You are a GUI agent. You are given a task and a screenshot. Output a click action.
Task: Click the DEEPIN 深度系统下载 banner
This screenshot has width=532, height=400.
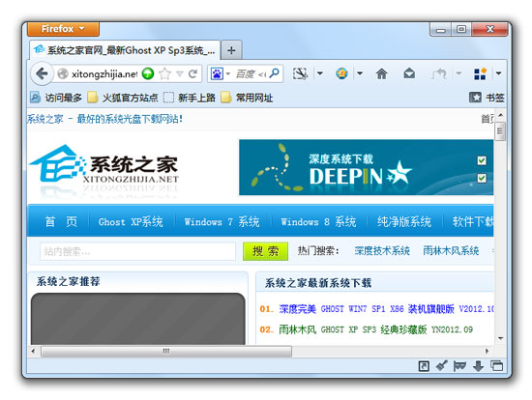pos(366,167)
